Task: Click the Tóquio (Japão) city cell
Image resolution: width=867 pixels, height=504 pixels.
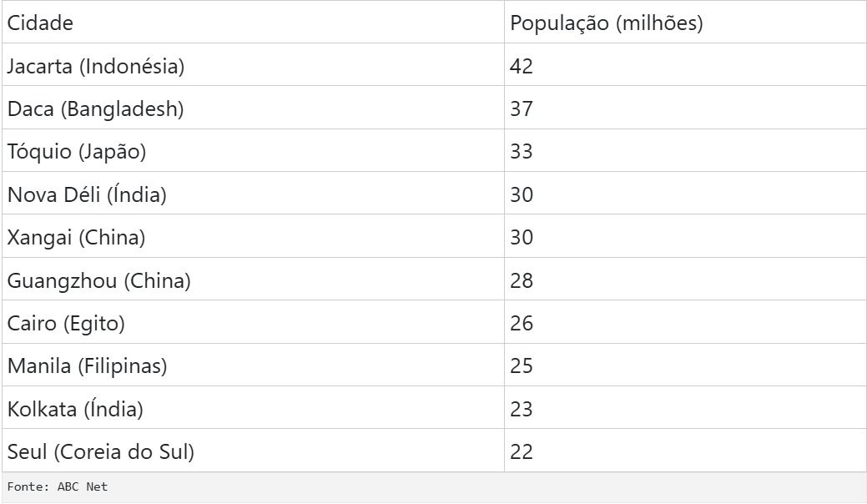Action: (x=77, y=152)
